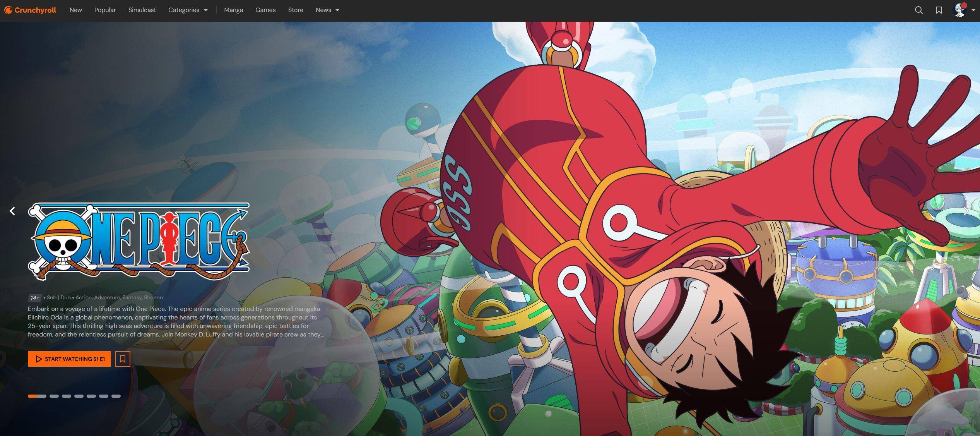Open the search magnifier icon
Viewport: 980px width, 436px height.
(918, 10)
